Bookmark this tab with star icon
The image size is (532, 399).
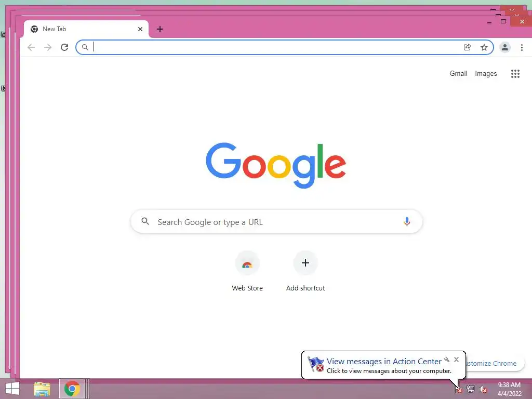coord(484,47)
